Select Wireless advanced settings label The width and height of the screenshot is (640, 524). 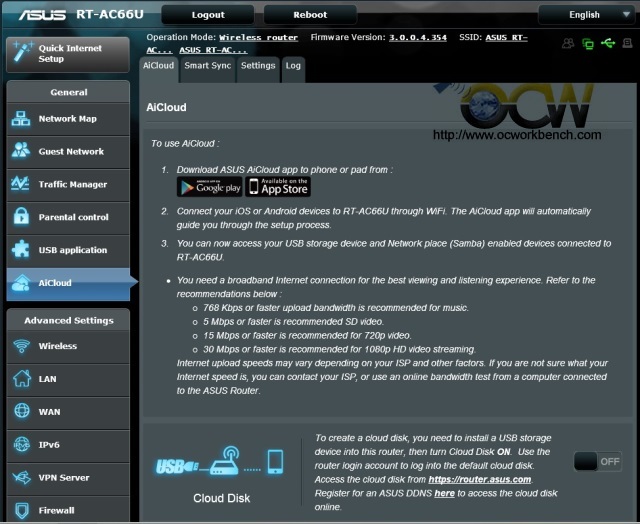coord(58,346)
